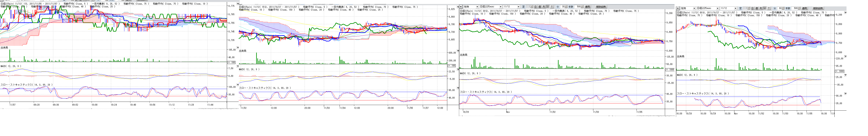Image resolution: width=868 pixels, height=136 pixels.
Task: Select weekly (週) bars in 30-minute chart toolbar
Action: (540, 7)
